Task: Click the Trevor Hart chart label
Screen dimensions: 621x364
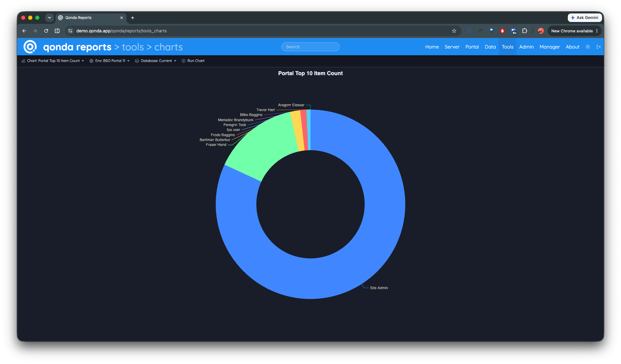Action: (x=265, y=110)
